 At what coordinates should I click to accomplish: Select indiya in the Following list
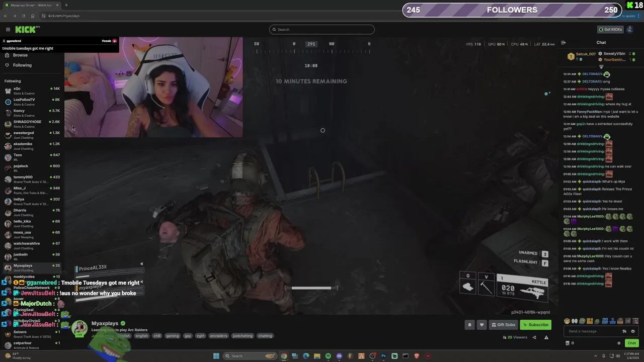tap(32, 202)
